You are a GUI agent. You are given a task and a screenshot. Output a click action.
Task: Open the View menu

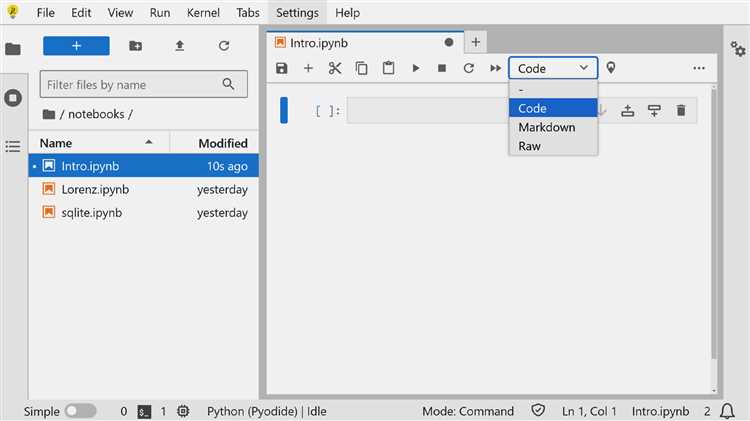click(x=120, y=13)
